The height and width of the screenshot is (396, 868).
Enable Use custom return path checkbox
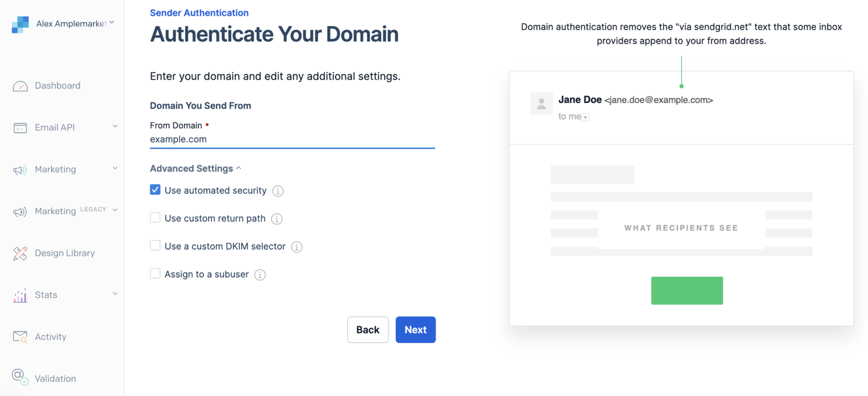click(x=155, y=217)
